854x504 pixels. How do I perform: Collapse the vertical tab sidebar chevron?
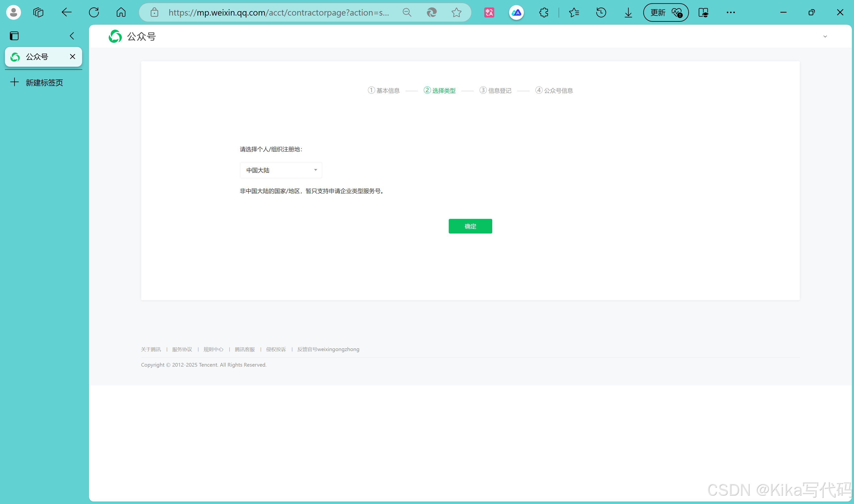72,36
